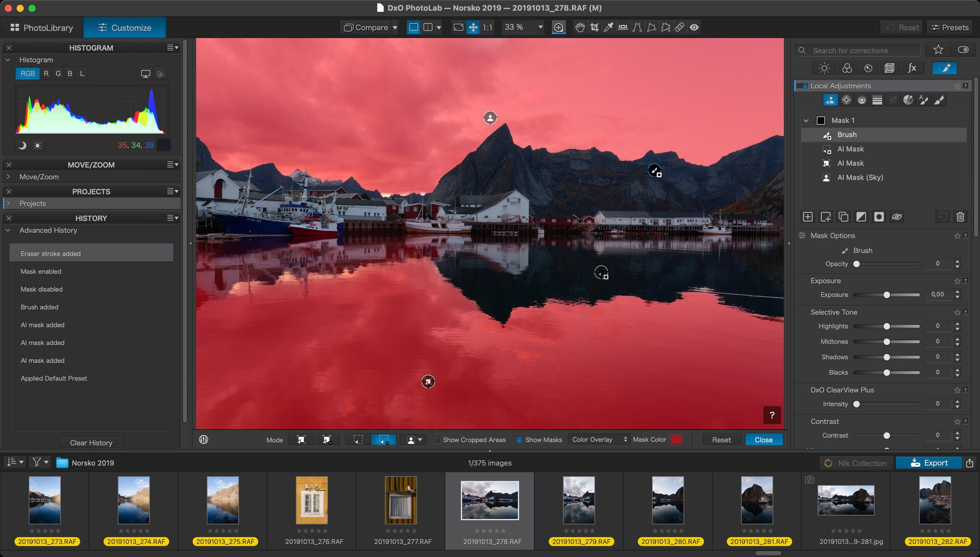The width and height of the screenshot is (980, 557).
Task: Open Nik Collection button
Action: [x=856, y=463]
